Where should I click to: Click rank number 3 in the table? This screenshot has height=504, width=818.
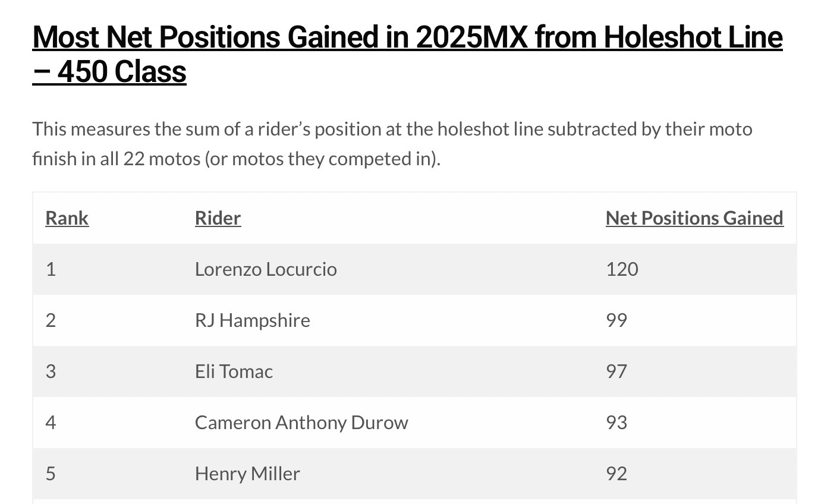point(51,371)
